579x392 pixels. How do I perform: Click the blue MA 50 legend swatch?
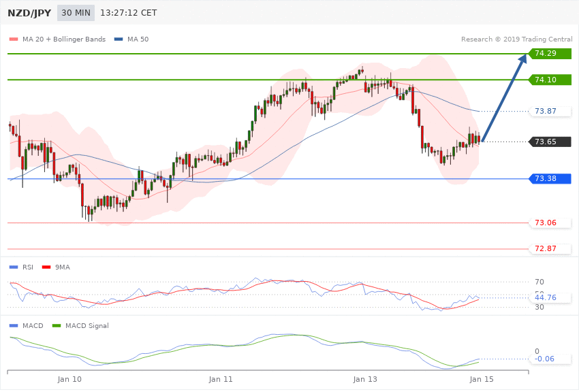pyautogui.click(x=119, y=39)
